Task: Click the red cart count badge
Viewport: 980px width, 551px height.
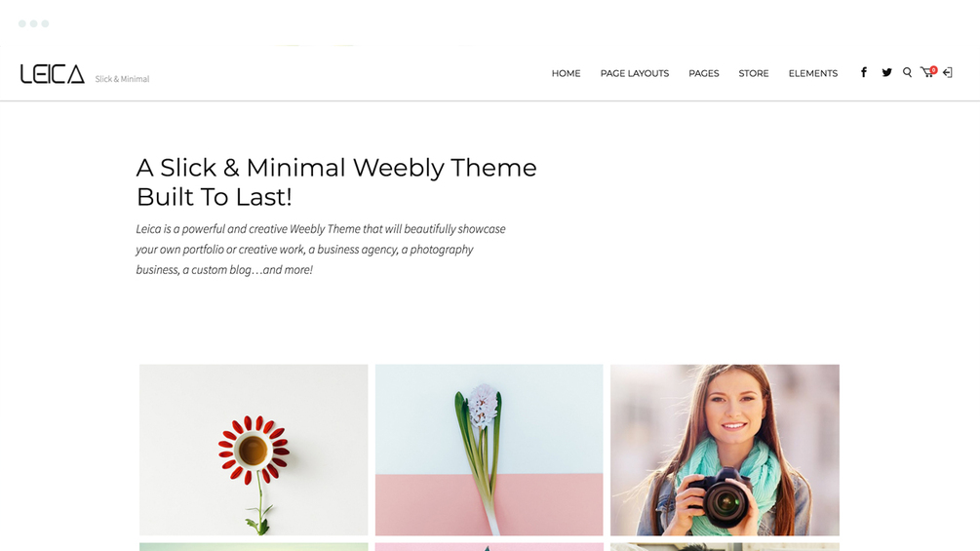Action: coord(933,70)
